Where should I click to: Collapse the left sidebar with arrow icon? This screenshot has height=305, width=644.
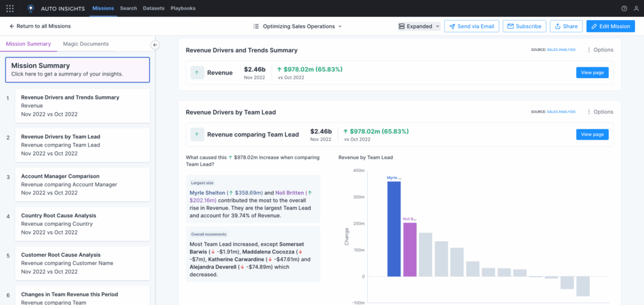(155, 45)
